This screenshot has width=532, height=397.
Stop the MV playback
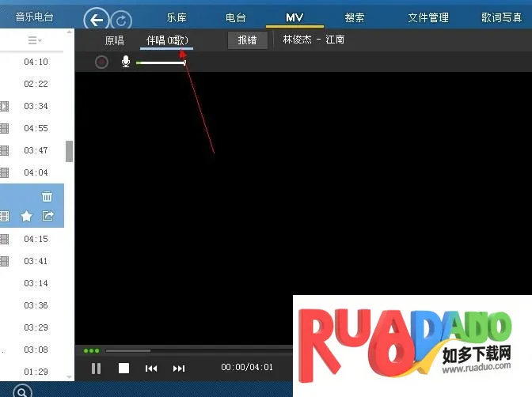[123, 368]
